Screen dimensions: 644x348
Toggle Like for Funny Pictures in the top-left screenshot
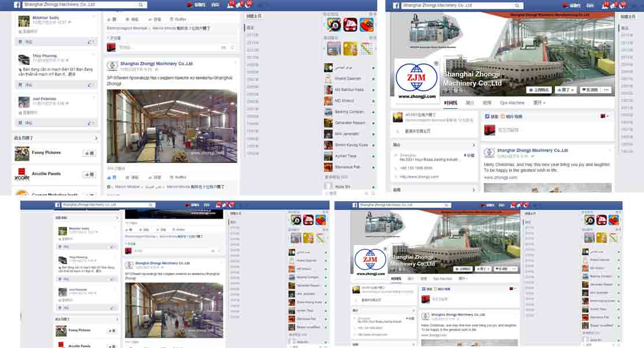coord(89,153)
